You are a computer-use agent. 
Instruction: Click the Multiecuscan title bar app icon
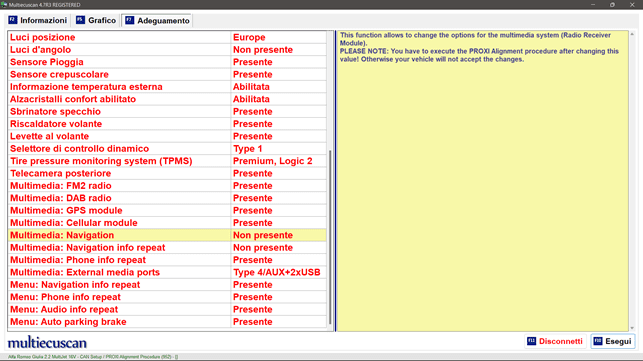tap(4, 5)
